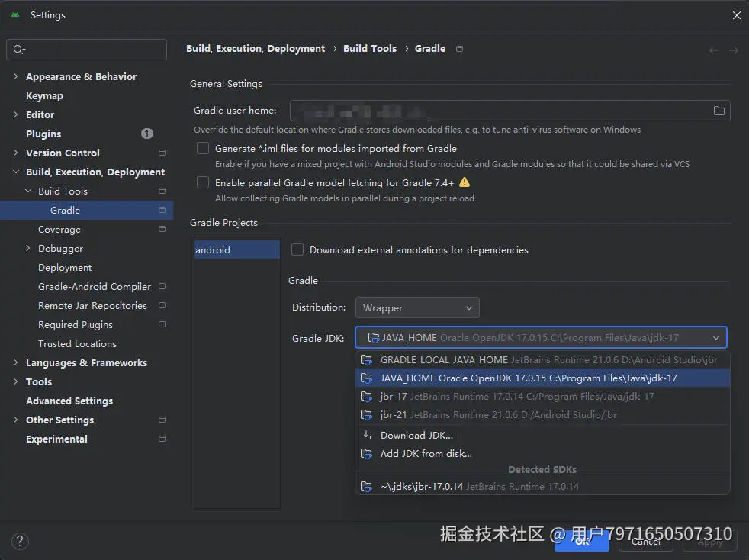Click Build Tools in the breadcrumb
The image size is (749, 560).
coord(370,48)
